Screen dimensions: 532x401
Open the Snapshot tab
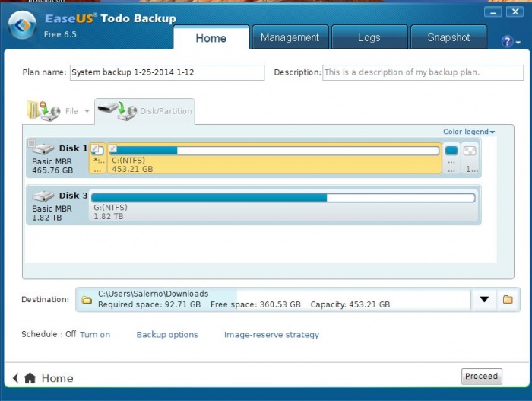(x=448, y=37)
